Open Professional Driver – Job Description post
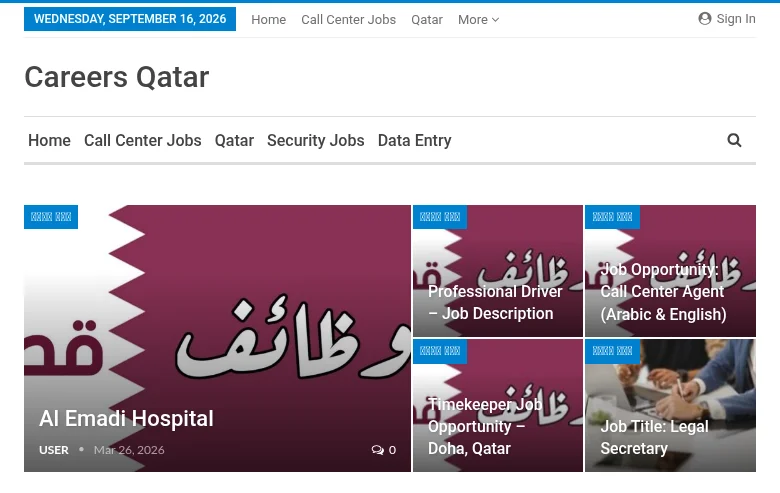Screen dimensions: 780x493 [x=495, y=302]
